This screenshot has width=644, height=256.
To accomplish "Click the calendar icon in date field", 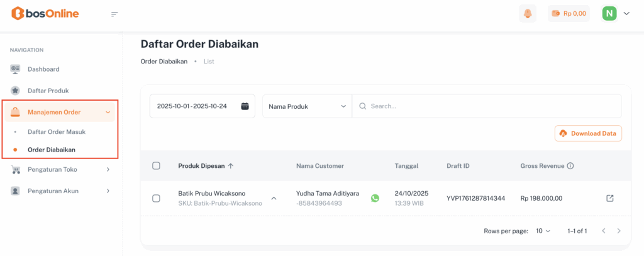I will 245,106.
